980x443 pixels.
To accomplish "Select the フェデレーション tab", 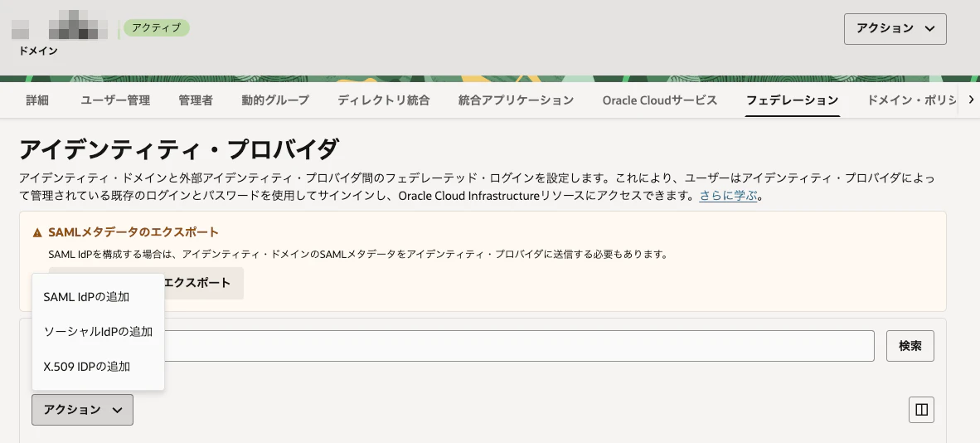I will click(x=793, y=100).
